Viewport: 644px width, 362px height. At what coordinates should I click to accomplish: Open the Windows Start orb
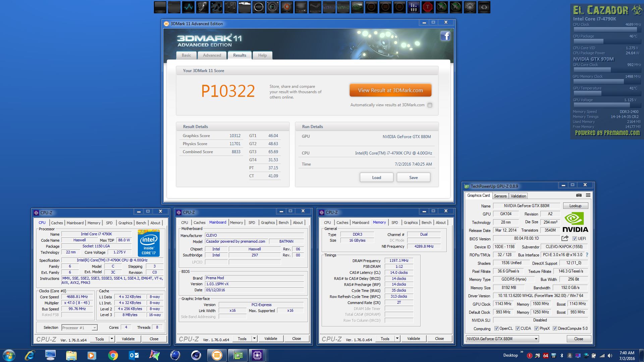click(9, 355)
